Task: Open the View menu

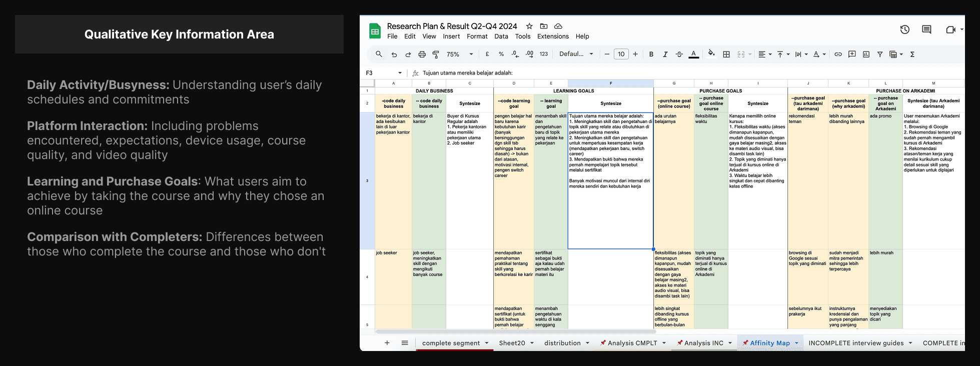Action: tap(429, 36)
